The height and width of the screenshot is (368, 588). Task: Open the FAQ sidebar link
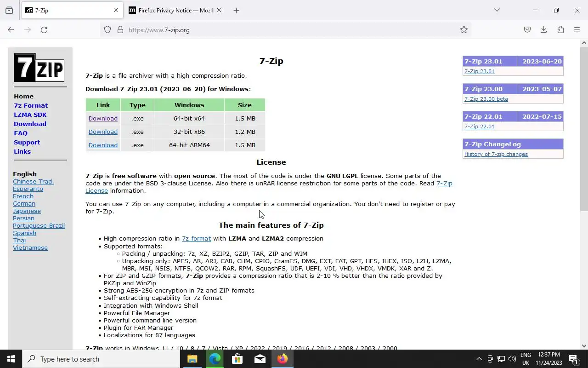coord(21,133)
